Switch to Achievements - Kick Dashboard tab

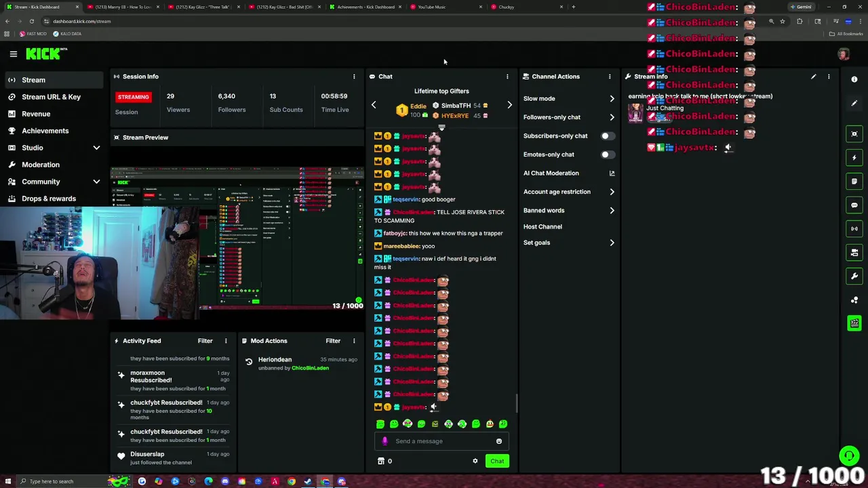point(366,7)
